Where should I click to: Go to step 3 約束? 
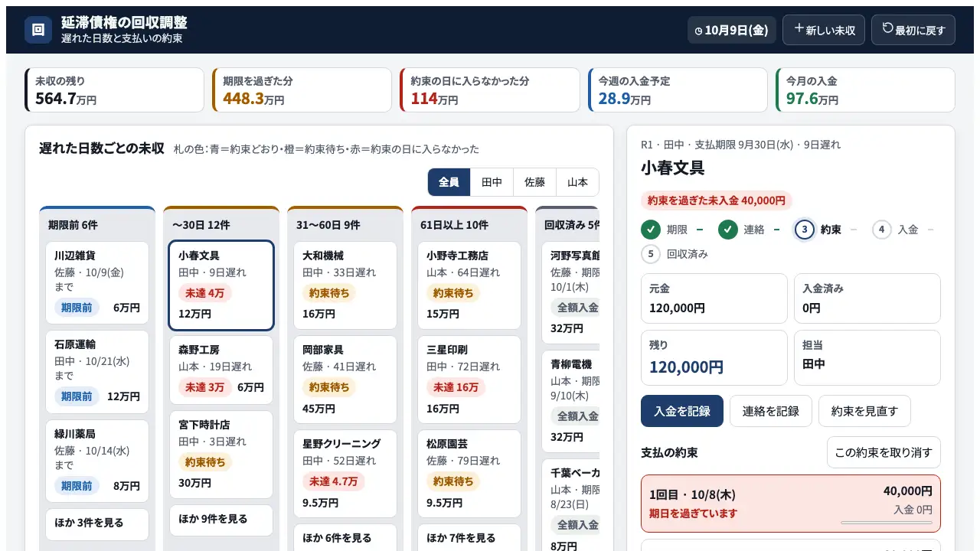point(818,229)
